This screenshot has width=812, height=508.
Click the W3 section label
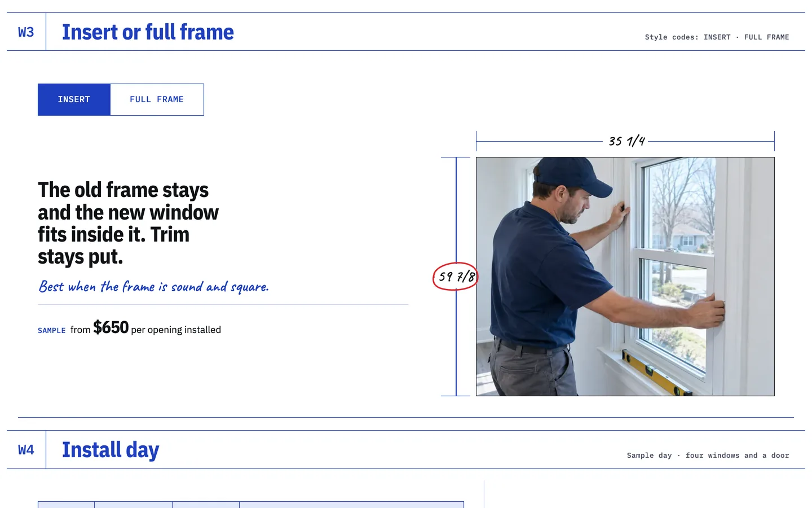(26, 32)
